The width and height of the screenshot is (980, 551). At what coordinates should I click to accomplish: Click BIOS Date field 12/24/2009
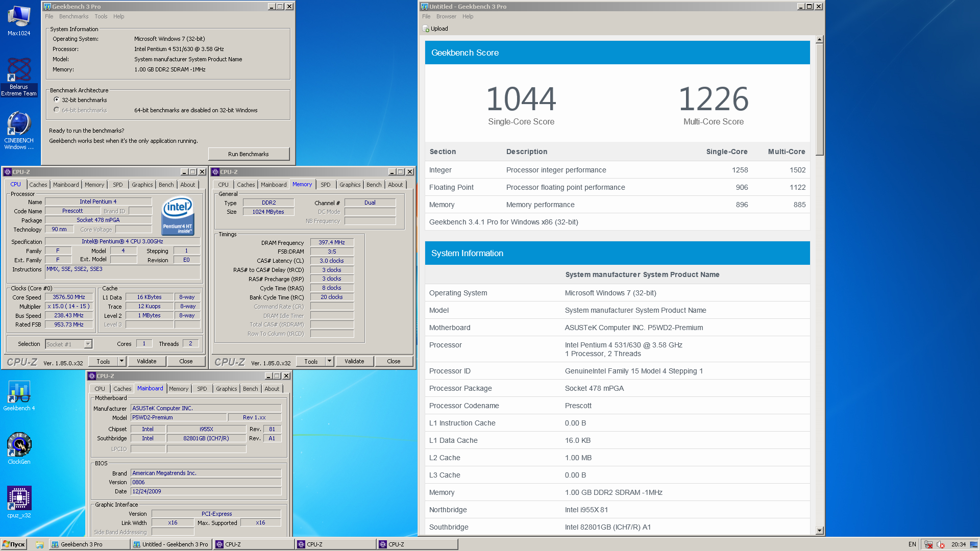[x=206, y=491]
